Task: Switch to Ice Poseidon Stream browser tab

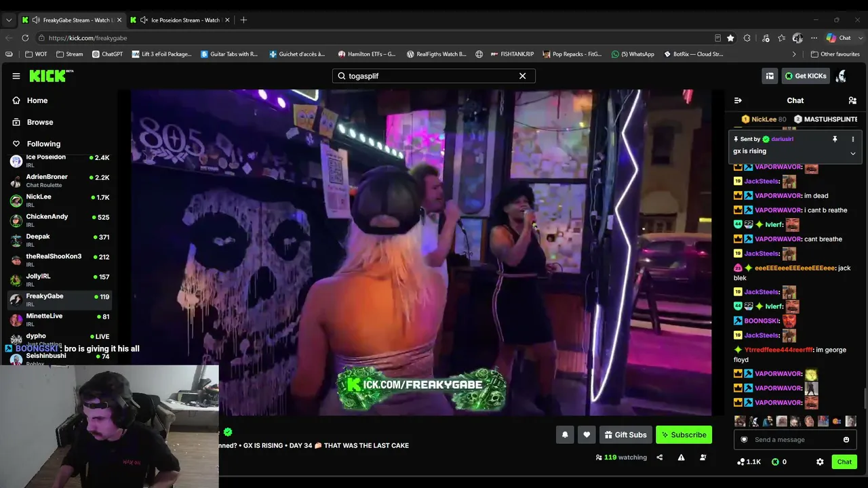Action: click(180, 20)
